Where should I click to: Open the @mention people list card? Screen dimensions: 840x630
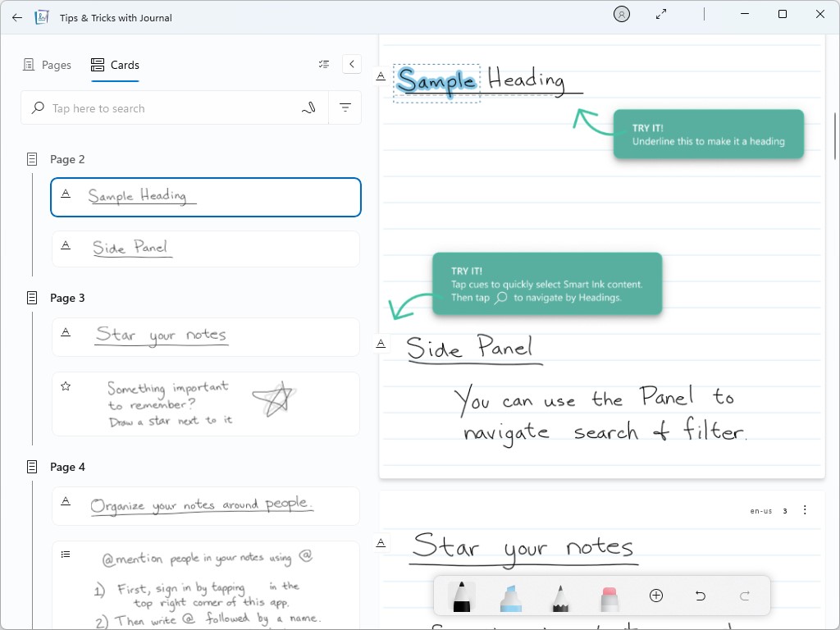coord(206,586)
